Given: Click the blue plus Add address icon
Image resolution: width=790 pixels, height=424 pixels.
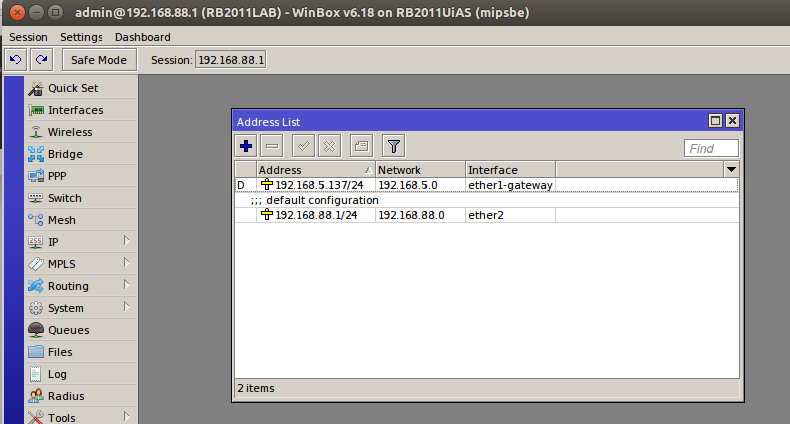Looking at the screenshot, I should coord(246,146).
